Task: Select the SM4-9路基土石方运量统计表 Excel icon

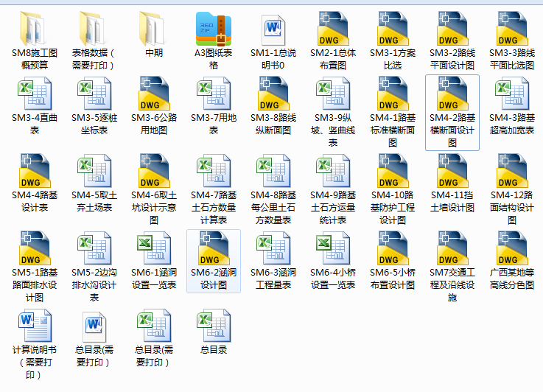Action: [x=333, y=171]
